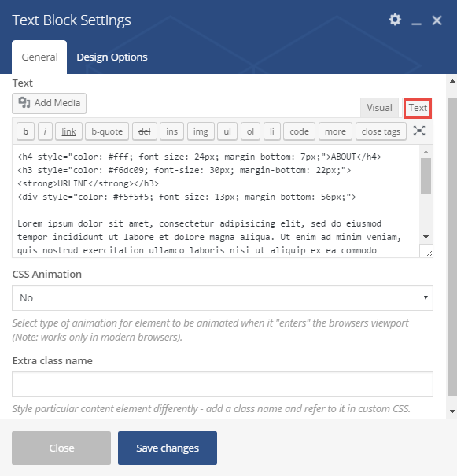Toggle distraction-free fullscreen editor icon
Viewport: 457px width, 476px height.
tap(419, 131)
